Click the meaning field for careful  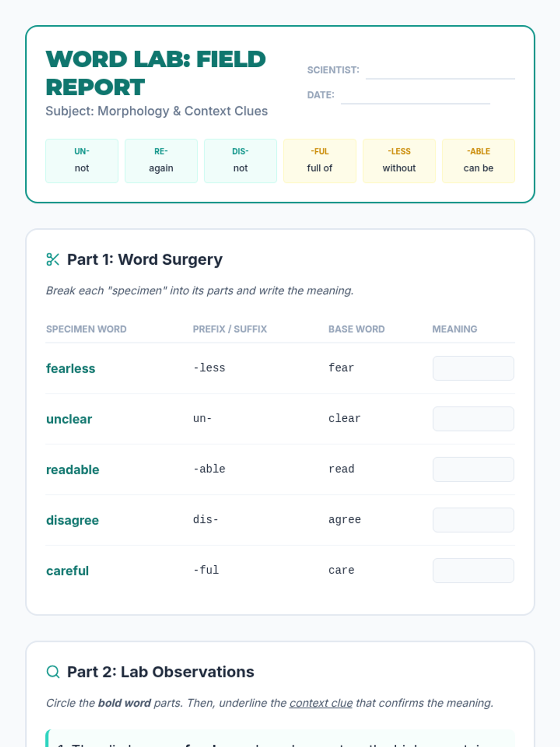tap(473, 570)
